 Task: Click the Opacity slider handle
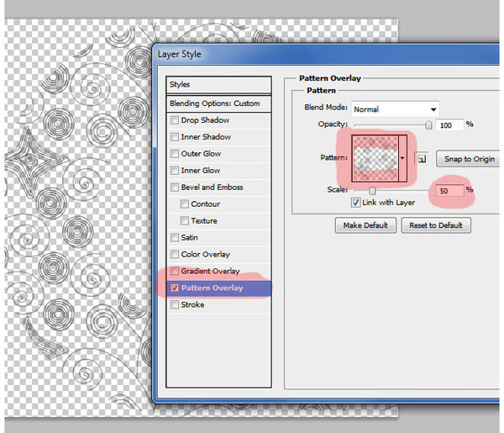pos(428,124)
